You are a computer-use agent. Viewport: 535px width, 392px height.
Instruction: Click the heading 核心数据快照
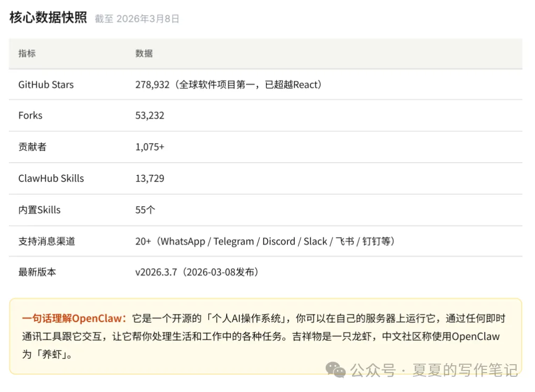point(48,17)
